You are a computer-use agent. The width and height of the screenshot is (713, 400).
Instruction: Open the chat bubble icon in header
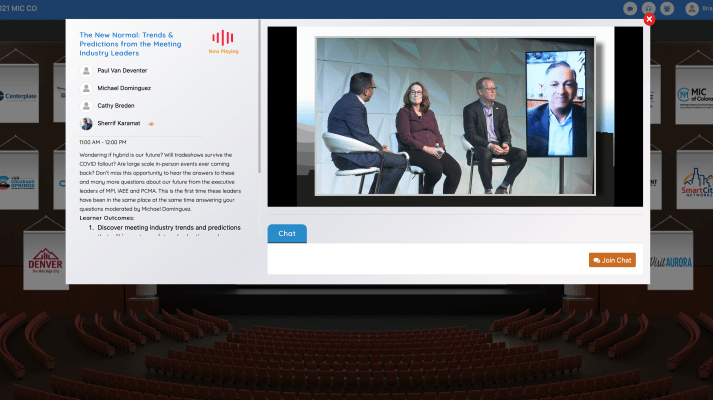[630, 9]
